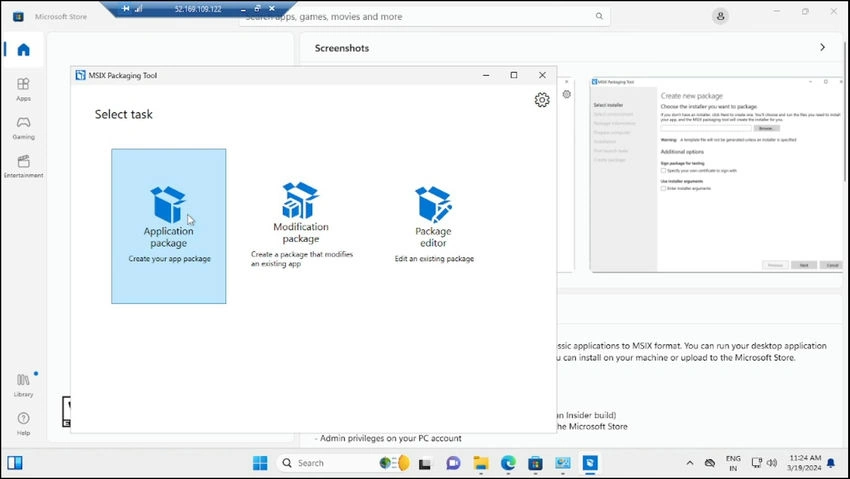
Task: Open the picture-frame app on taskbar
Action: (x=563, y=463)
